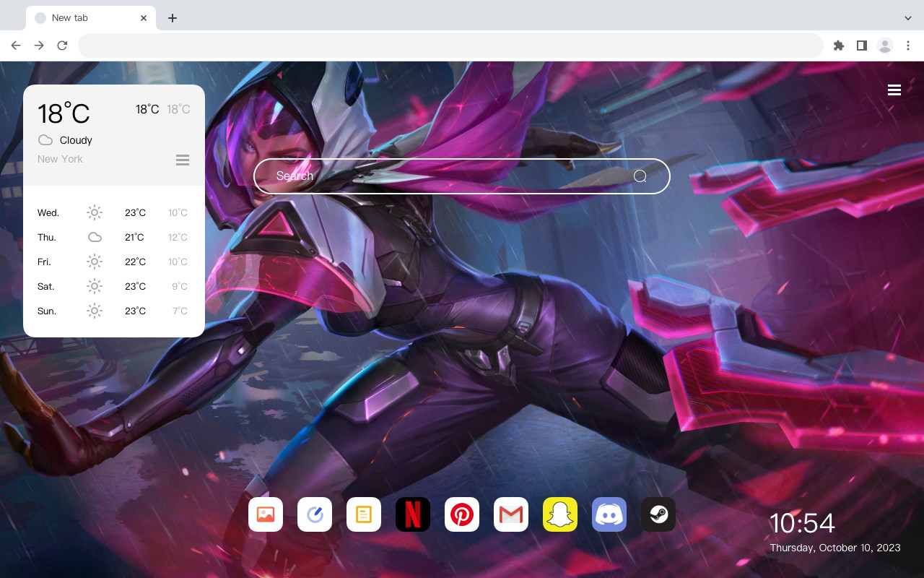Image resolution: width=924 pixels, height=578 pixels.
Task: Click the 10:54 clock display
Action: coord(802,523)
